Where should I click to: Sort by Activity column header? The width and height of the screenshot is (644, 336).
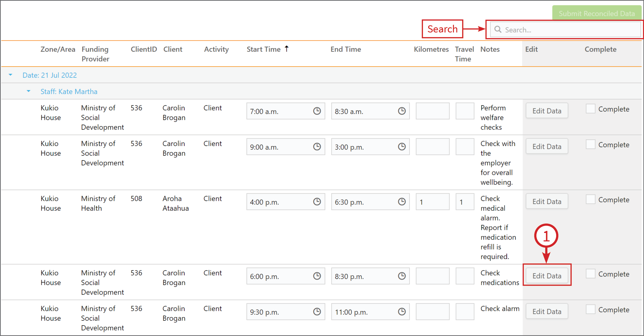click(216, 49)
